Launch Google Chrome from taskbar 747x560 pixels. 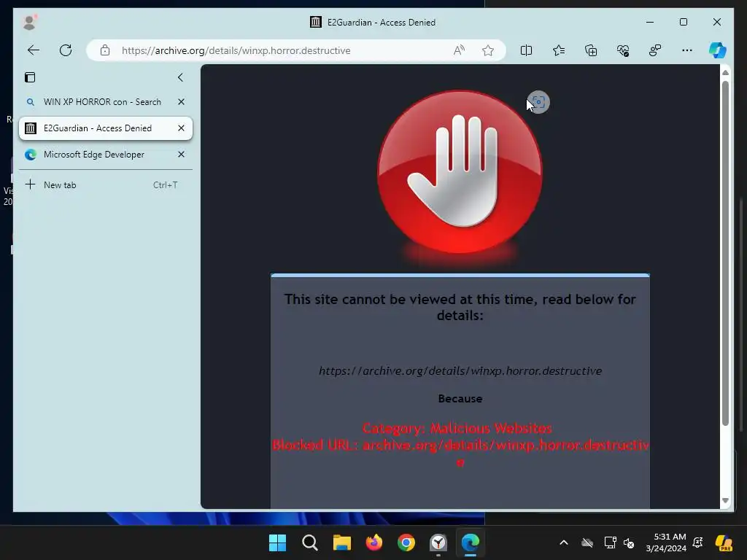(406, 542)
